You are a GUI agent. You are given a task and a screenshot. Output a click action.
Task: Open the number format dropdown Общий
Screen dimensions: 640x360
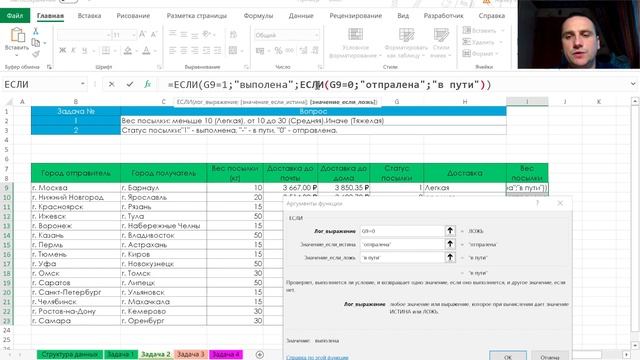tap(316, 36)
